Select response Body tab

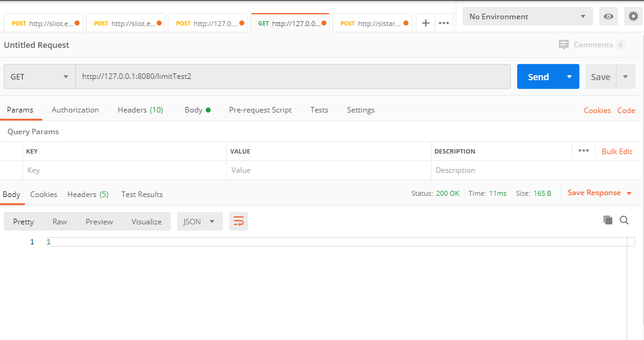(x=11, y=194)
